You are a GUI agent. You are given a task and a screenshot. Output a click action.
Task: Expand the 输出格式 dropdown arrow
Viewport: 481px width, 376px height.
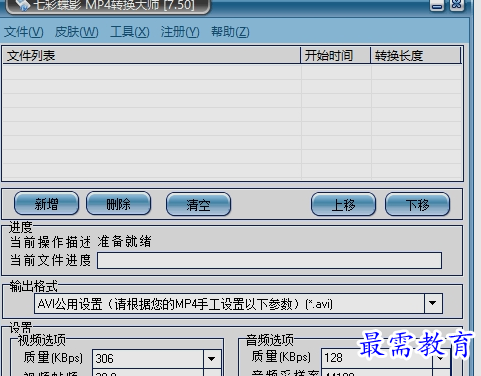[x=433, y=303]
